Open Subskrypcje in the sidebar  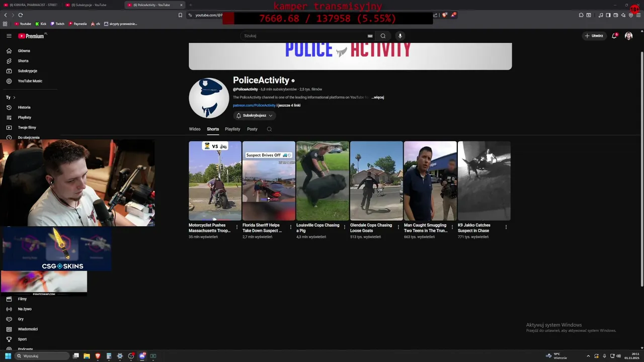coord(28,71)
